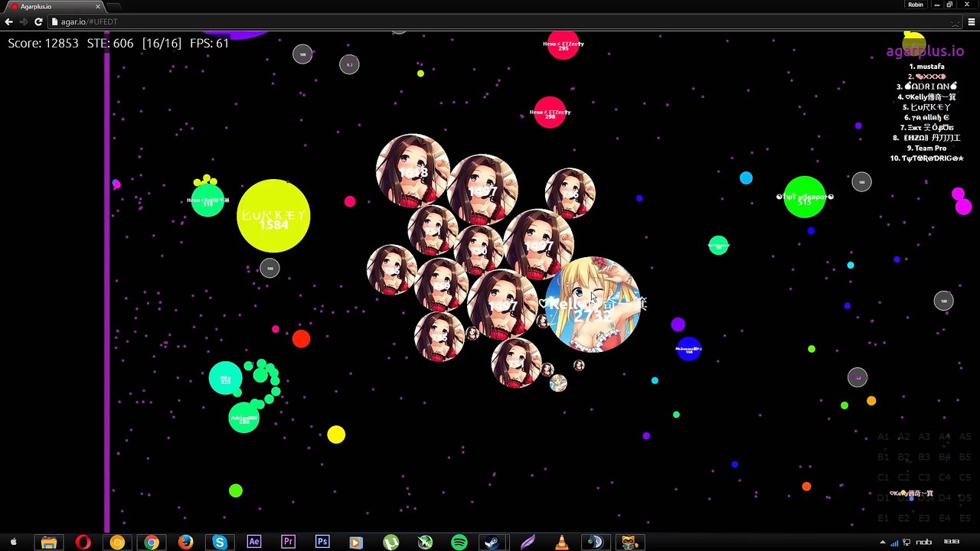Viewport: 980px width, 551px height.
Task: Open uTorrent from the taskbar
Action: click(x=390, y=543)
